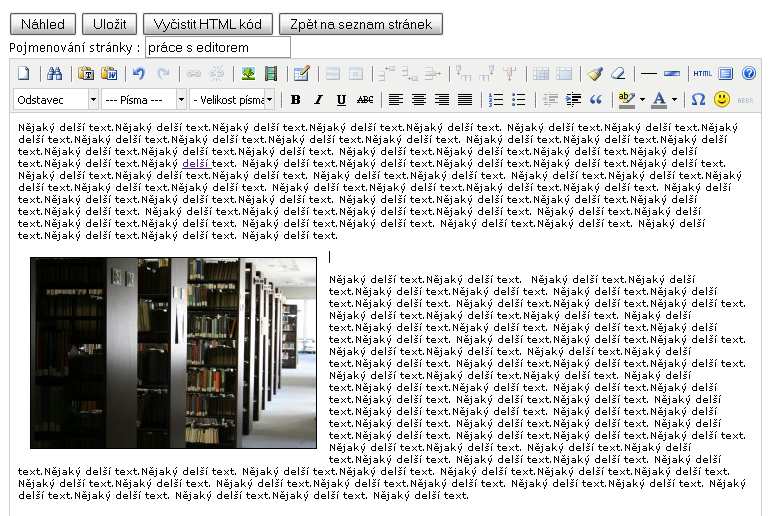The width and height of the screenshot is (771, 516).
Task: Align text to the right
Action: [442, 100]
